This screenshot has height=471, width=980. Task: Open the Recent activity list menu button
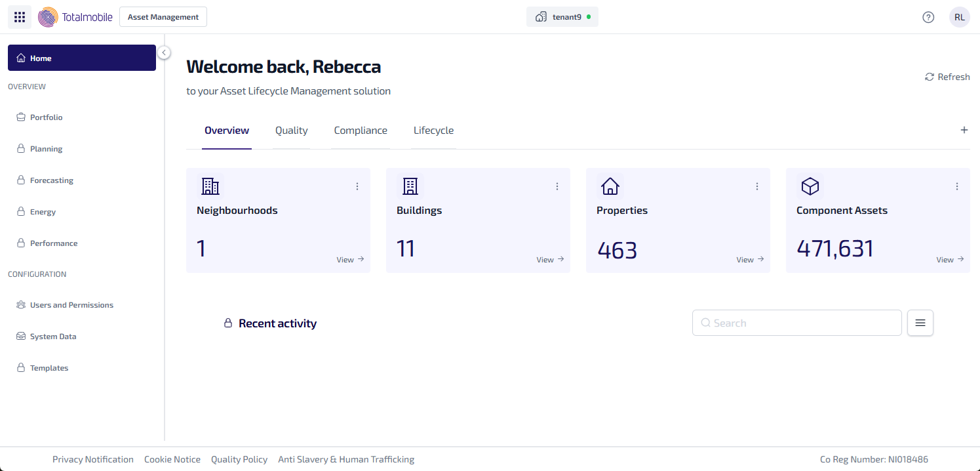point(920,323)
